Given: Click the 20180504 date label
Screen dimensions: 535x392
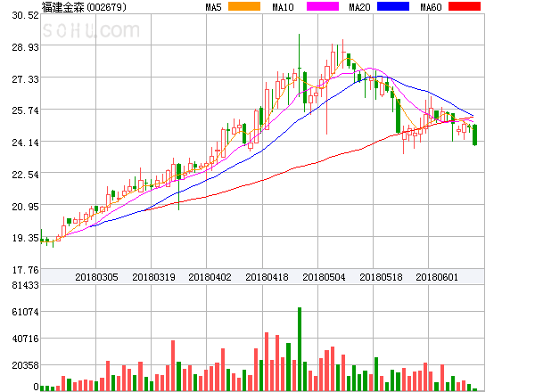Looking at the screenshot, I should point(324,277).
